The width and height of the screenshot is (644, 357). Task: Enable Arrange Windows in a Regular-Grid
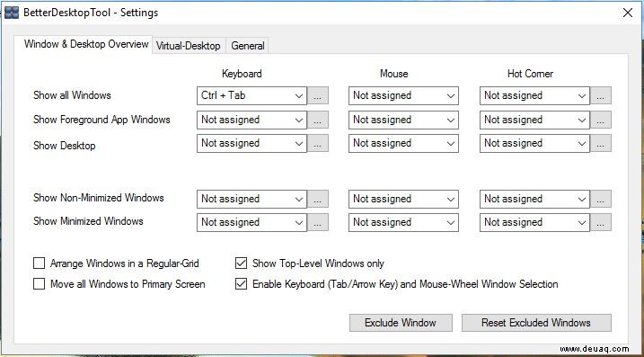[x=39, y=263]
